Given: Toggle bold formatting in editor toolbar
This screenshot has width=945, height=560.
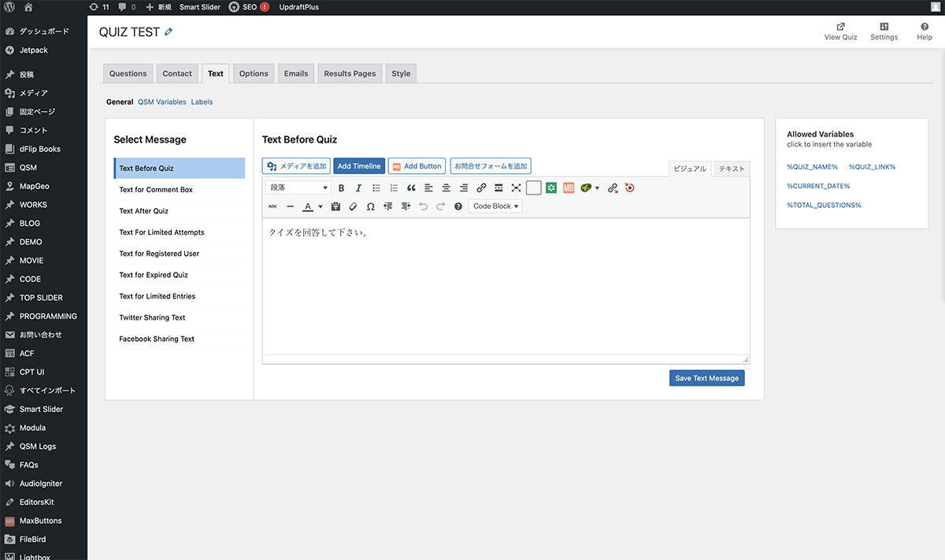Looking at the screenshot, I should pyautogui.click(x=341, y=188).
